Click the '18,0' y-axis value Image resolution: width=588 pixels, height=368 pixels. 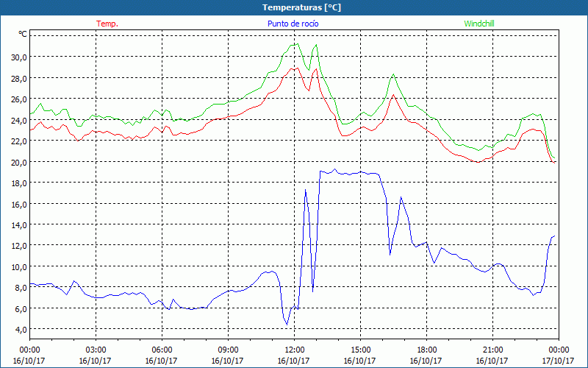19,183
